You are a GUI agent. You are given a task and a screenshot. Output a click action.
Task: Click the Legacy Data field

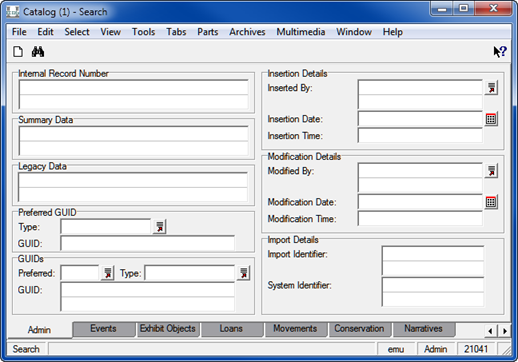coord(133,187)
